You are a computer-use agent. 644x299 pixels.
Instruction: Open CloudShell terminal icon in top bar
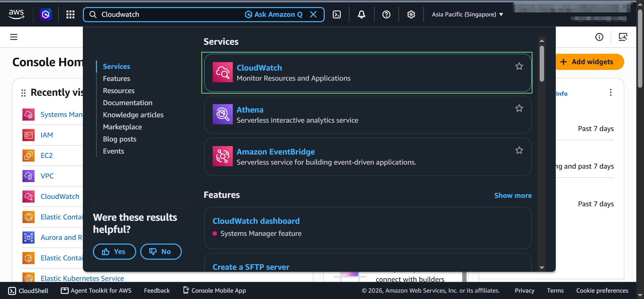337,14
